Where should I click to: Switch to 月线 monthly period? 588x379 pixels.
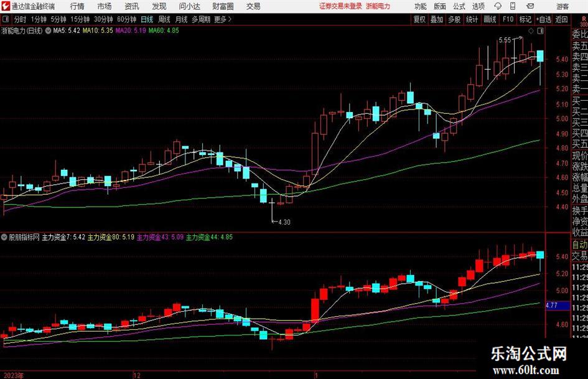pyautogui.click(x=182, y=19)
